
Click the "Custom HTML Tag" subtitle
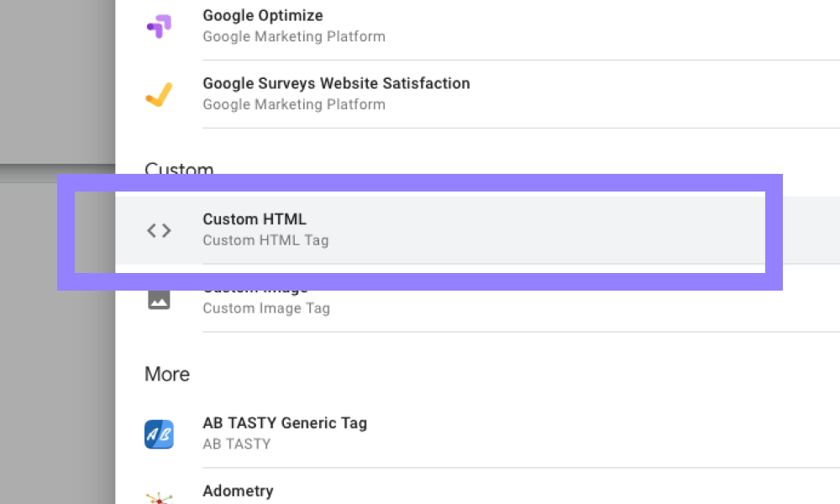(x=265, y=240)
